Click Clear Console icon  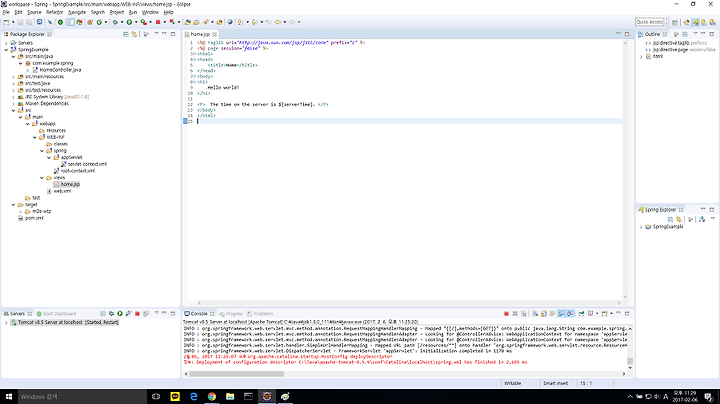point(535,314)
